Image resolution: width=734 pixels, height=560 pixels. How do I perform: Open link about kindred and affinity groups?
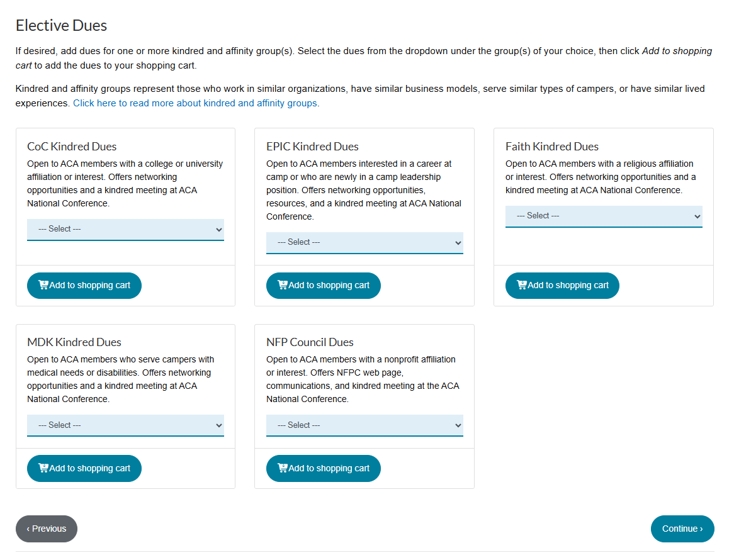pyautogui.click(x=196, y=103)
